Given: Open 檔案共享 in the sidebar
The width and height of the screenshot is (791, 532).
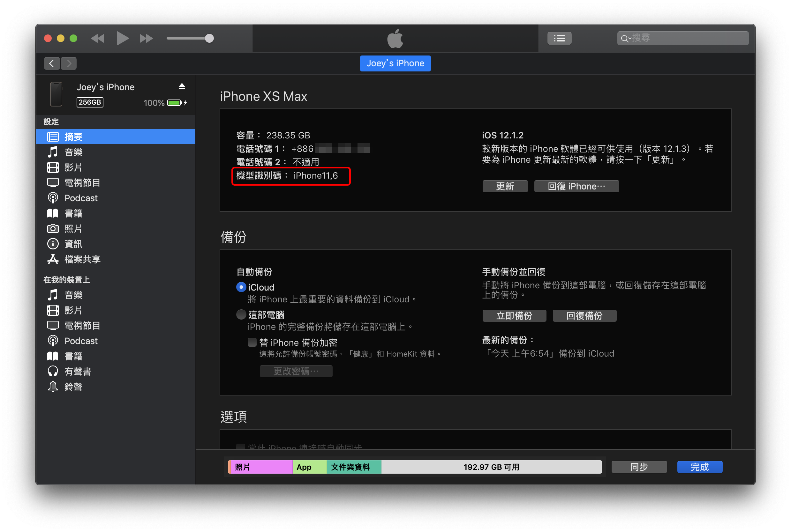Looking at the screenshot, I should click(x=82, y=260).
